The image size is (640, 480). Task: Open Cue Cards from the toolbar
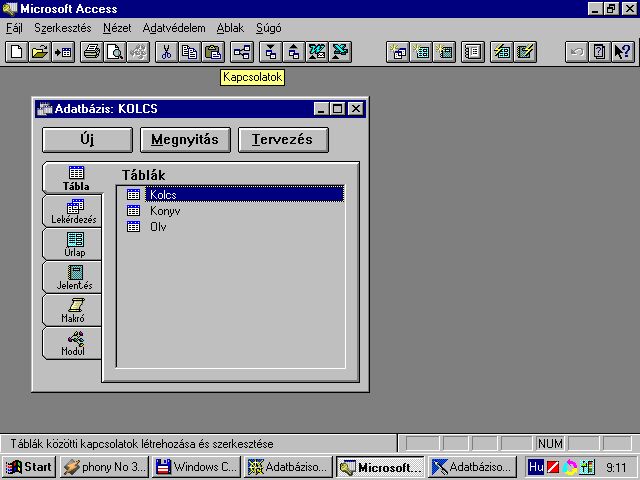pyautogui.click(x=600, y=52)
